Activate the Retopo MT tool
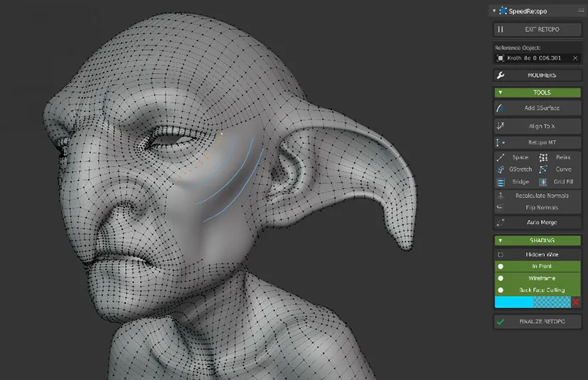The width and height of the screenshot is (588, 380). pyautogui.click(x=538, y=142)
